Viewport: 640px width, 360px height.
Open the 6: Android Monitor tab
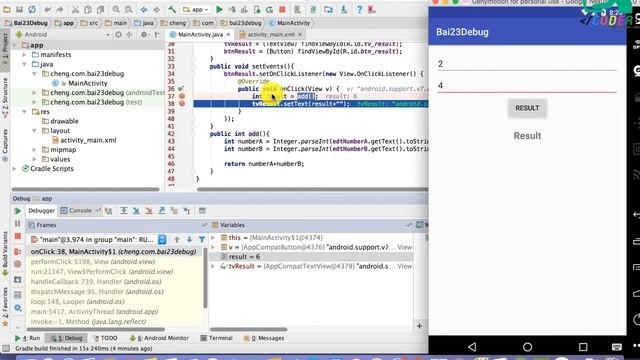point(159,338)
